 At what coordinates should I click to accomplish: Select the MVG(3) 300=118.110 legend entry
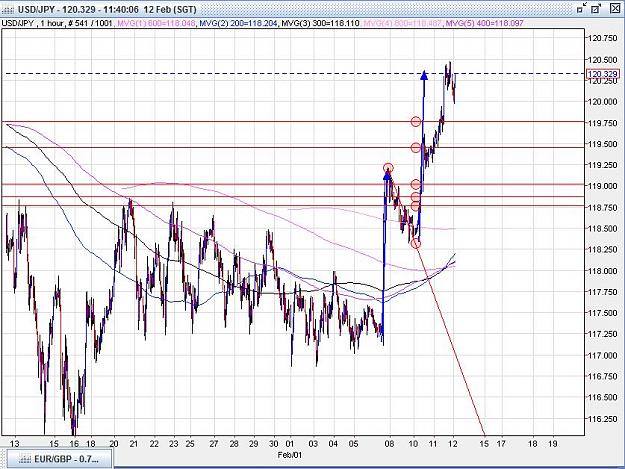tap(320, 24)
